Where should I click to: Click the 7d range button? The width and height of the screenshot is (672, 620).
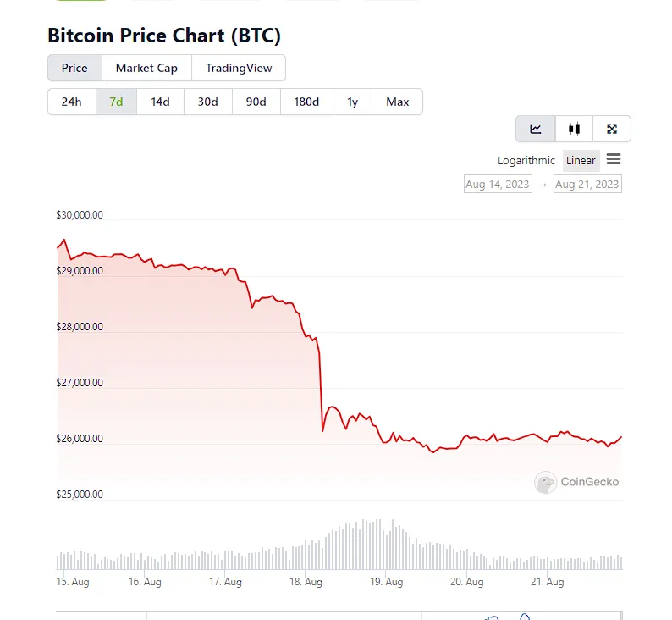116,102
